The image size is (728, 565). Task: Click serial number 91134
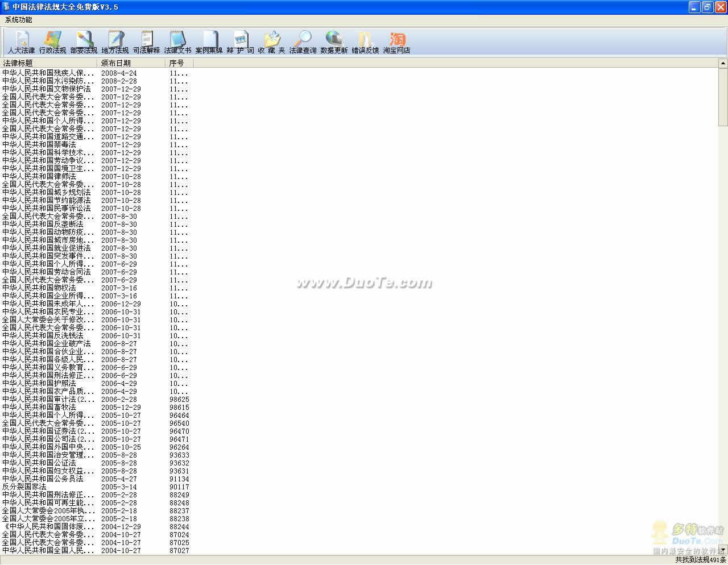(179, 479)
